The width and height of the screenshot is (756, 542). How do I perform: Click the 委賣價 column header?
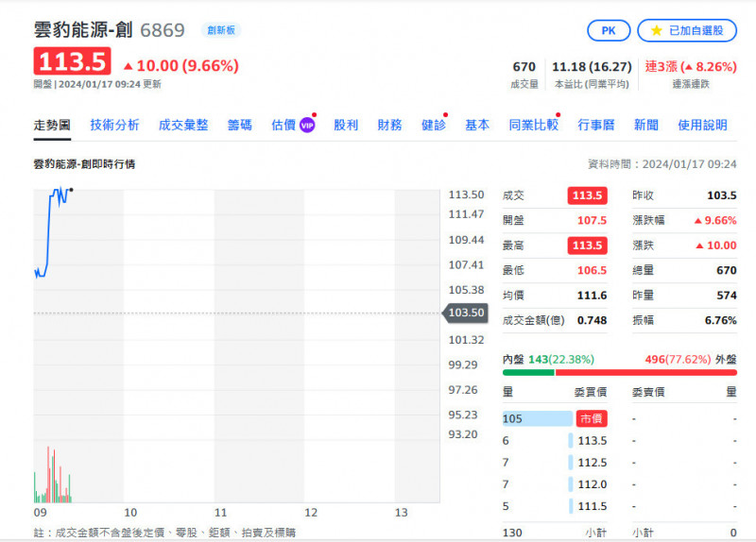click(x=648, y=392)
